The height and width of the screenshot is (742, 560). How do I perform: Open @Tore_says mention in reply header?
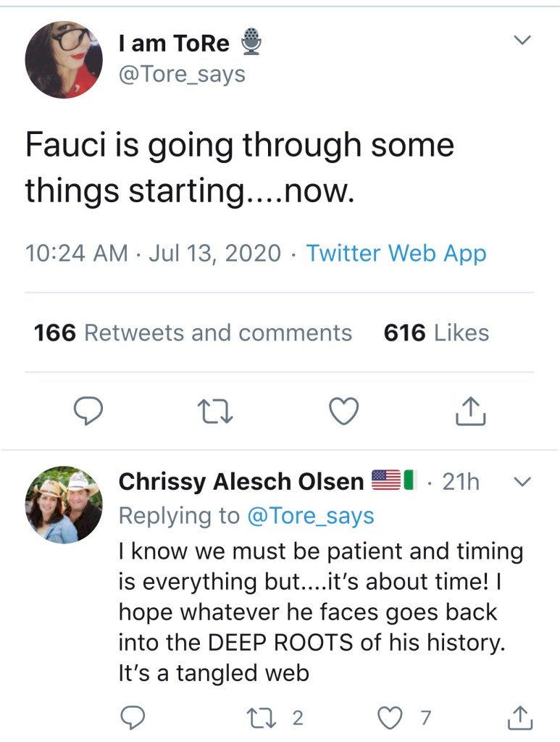click(x=311, y=515)
